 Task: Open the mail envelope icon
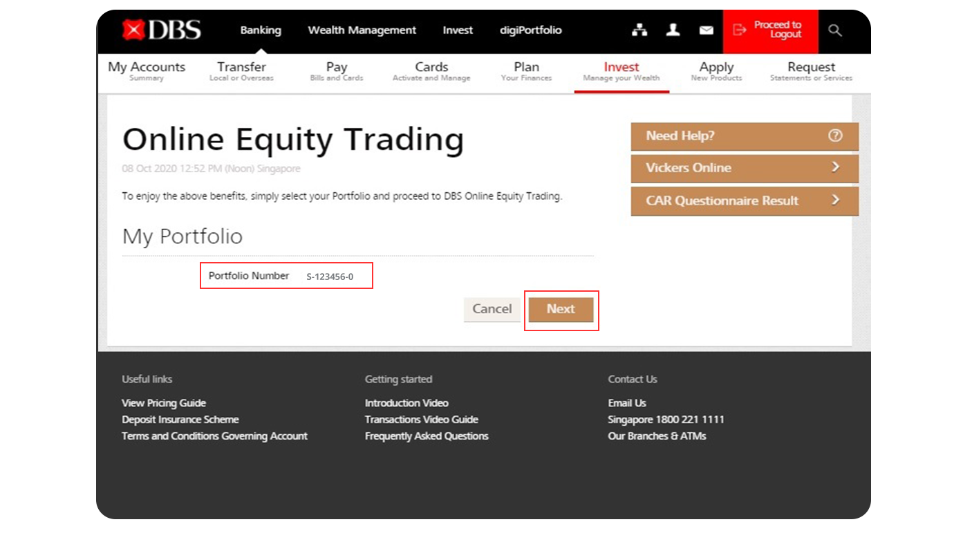[x=706, y=30]
